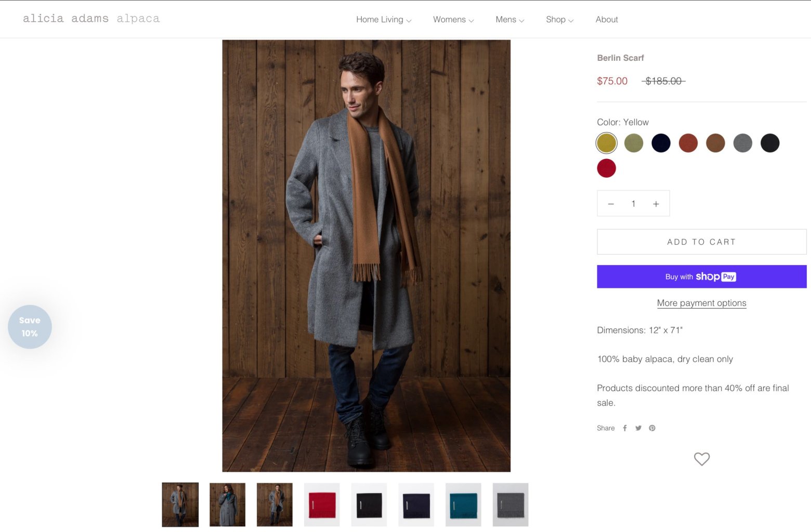The height and width of the screenshot is (532, 811).
Task: Share product on Twitter icon
Action: tap(638, 428)
